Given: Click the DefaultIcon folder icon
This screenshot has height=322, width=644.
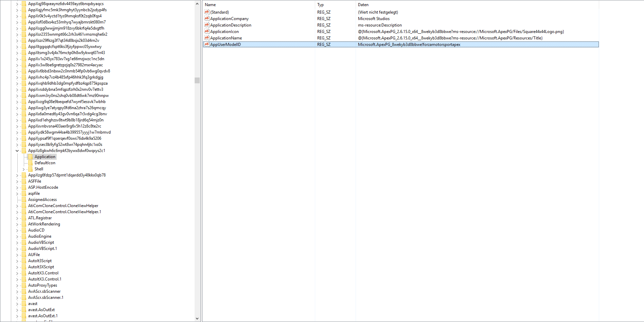Looking at the screenshot, I should coord(30,163).
